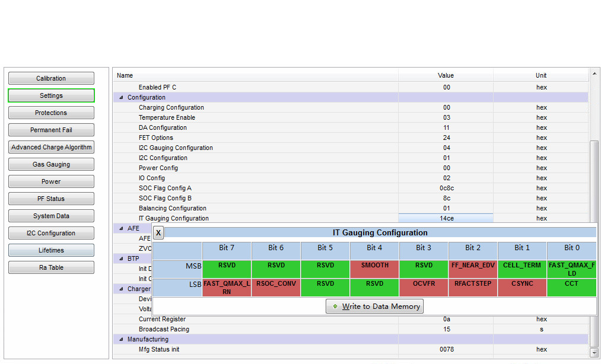Click SOC Flag Config A value 0c8c
This screenshot has height=364, width=601.
coord(447,188)
